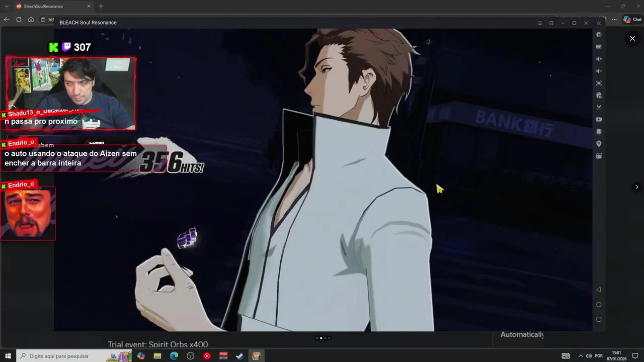This screenshot has height=362, width=644.
Task: Click the Endrio_o crying meme image
Action: click(x=28, y=214)
